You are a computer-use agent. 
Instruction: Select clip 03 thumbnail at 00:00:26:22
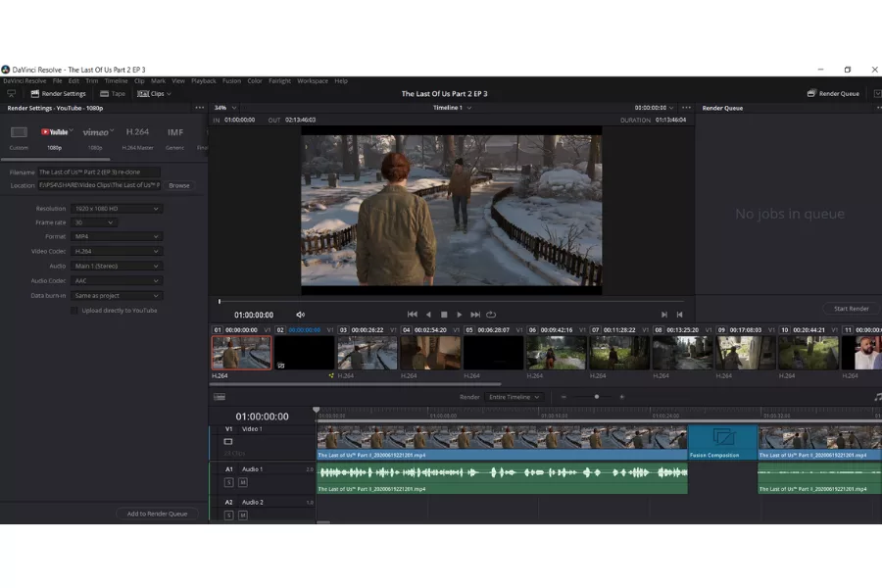[x=367, y=353]
